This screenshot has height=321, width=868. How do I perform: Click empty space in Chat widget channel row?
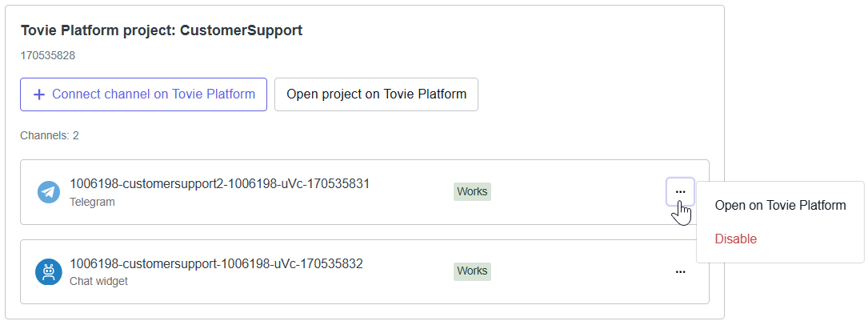(x=576, y=272)
